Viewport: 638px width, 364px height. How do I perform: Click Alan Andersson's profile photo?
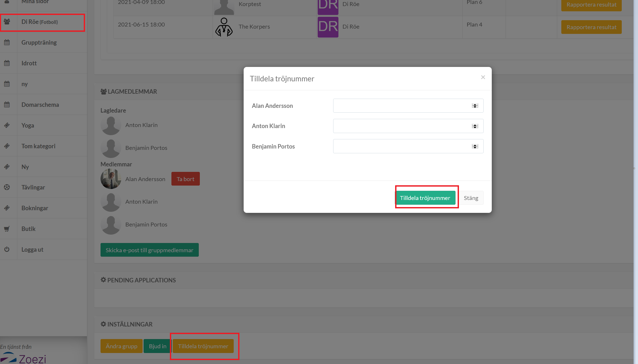click(x=111, y=179)
